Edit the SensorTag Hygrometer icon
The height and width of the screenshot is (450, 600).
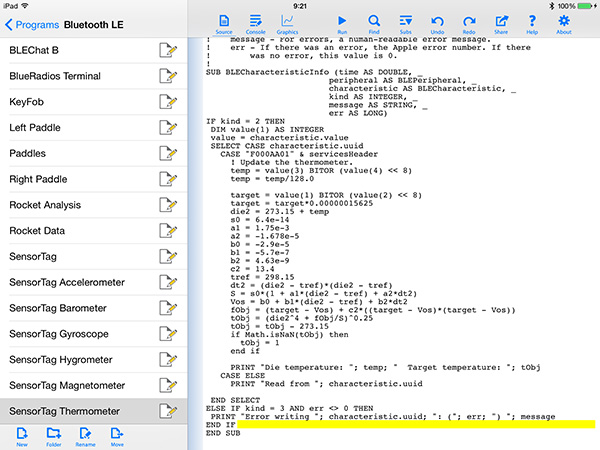[x=168, y=359]
